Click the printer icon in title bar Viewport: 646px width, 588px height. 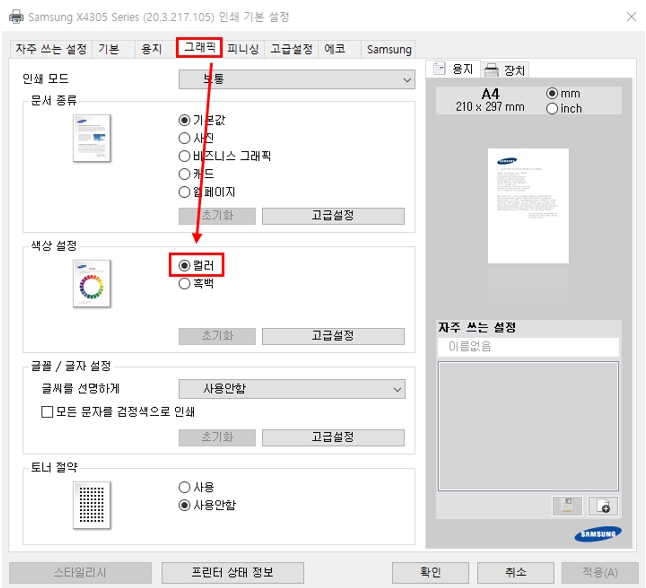16,17
